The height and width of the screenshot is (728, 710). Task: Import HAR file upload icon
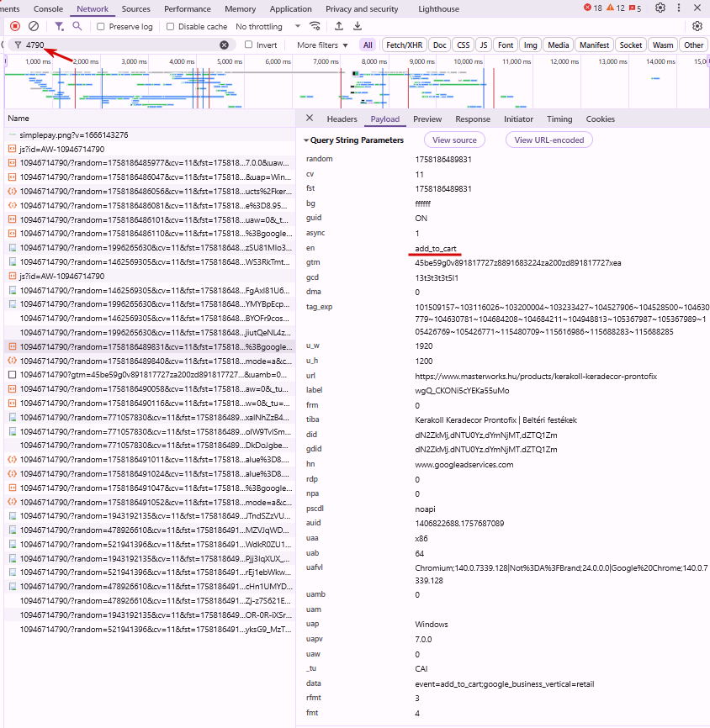point(339,26)
